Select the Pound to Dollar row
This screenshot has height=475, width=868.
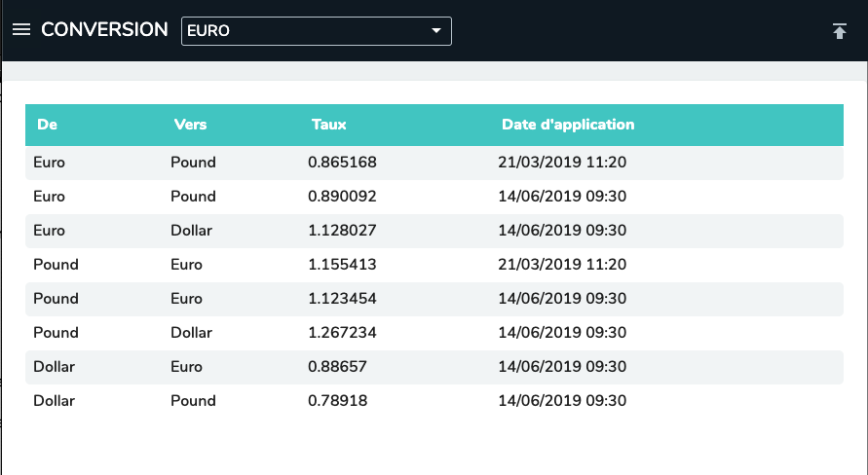(434, 333)
